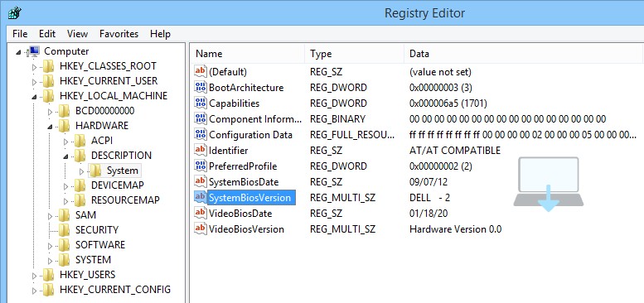644x303 pixels.
Task: Click the HARDWARE folder icon
Action: pyautogui.click(x=64, y=126)
